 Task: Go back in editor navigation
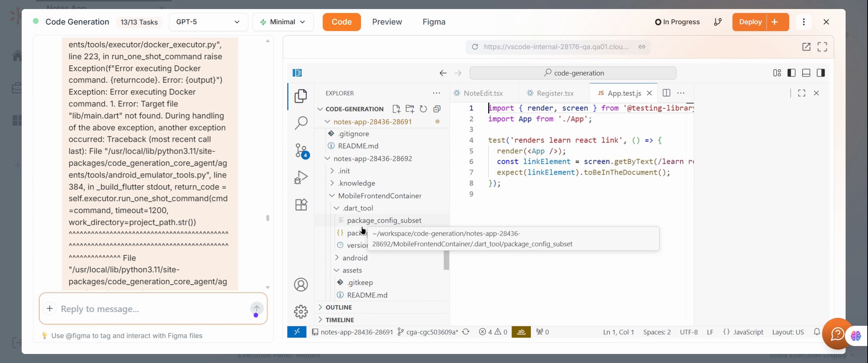[x=443, y=73]
